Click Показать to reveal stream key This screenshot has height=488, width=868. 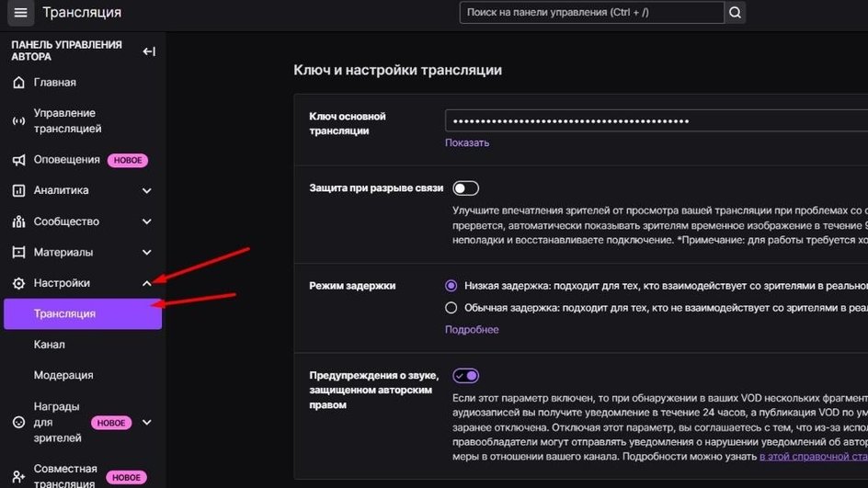467,142
